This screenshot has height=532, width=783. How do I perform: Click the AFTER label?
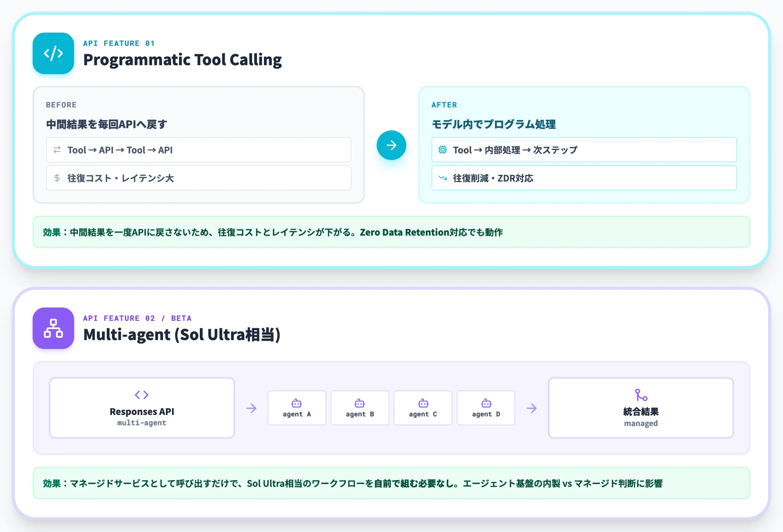pyautogui.click(x=444, y=105)
